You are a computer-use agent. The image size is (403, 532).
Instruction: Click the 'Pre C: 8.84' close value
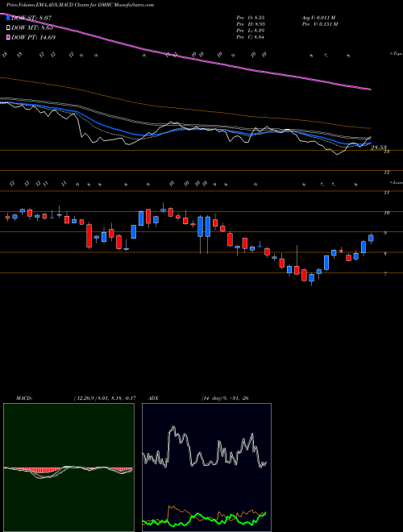tap(251, 37)
